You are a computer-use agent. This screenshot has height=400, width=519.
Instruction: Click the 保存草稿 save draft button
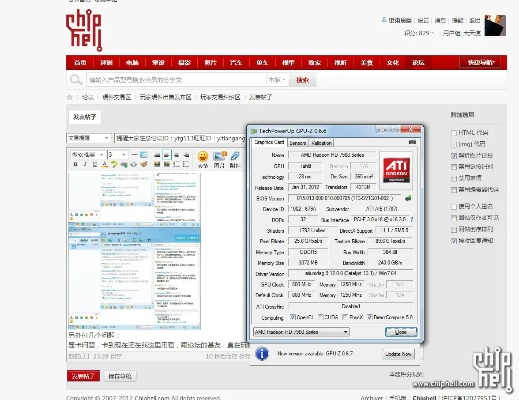coord(120,376)
